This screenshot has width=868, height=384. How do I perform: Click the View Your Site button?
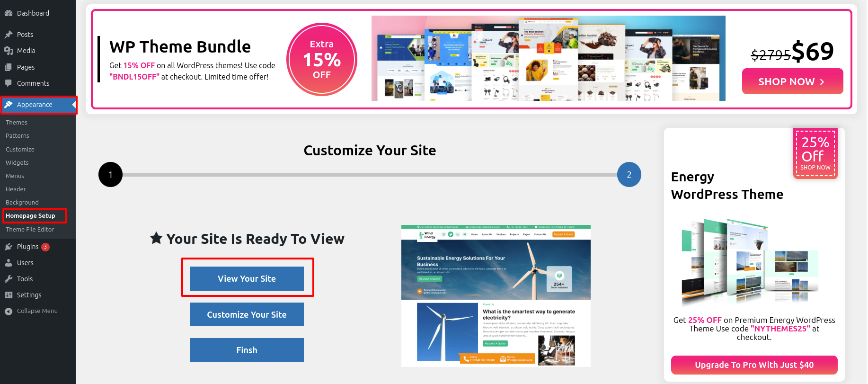coord(247,278)
